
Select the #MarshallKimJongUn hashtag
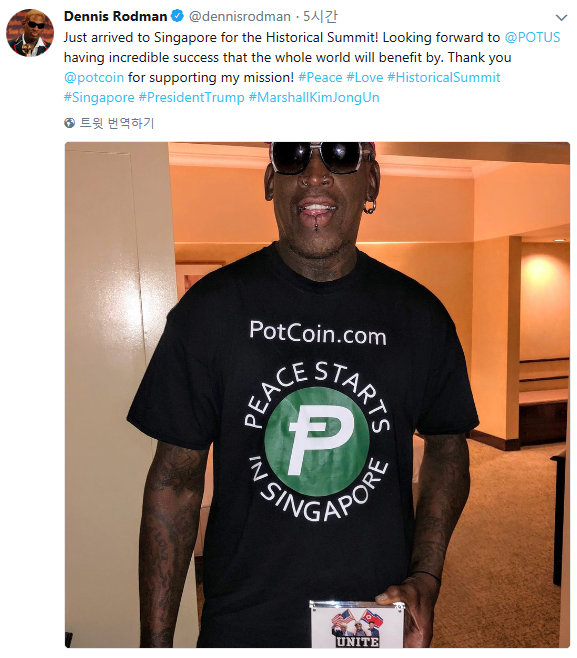click(314, 97)
